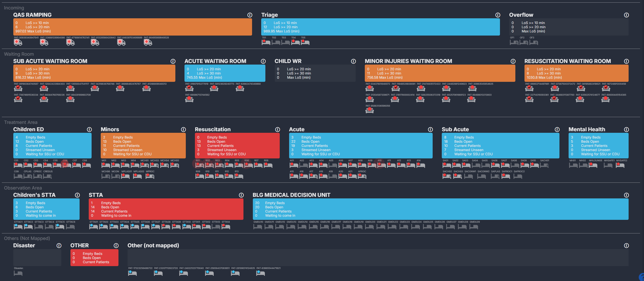Viewport: 644px width, 281px height.
Task: Select triage bed T04
Action: pyautogui.click(x=295, y=42)
